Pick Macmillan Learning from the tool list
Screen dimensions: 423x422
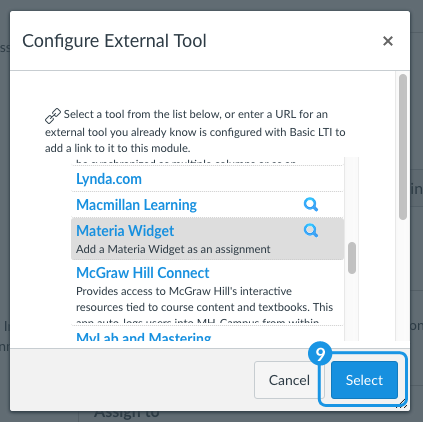pos(136,205)
